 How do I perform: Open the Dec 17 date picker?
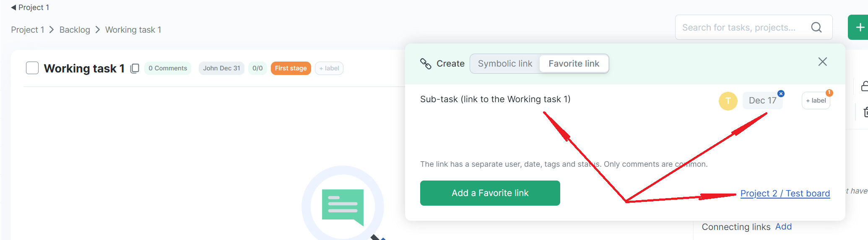pyautogui.click(x=762, y=101)
